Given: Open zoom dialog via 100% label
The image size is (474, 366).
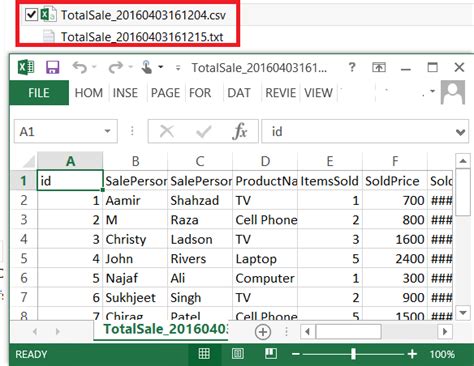Looking at the screenshot, I should [442, 354].
